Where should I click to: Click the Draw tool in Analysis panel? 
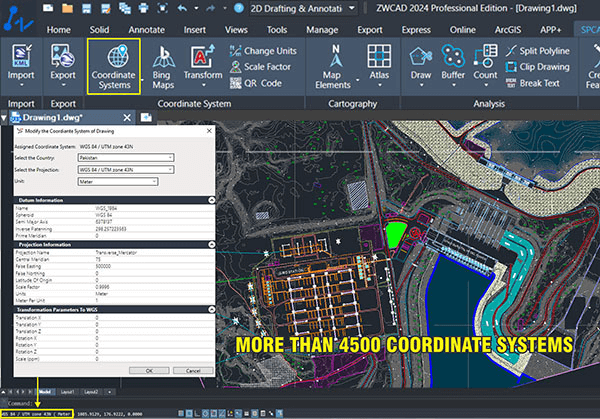(421, 57)
